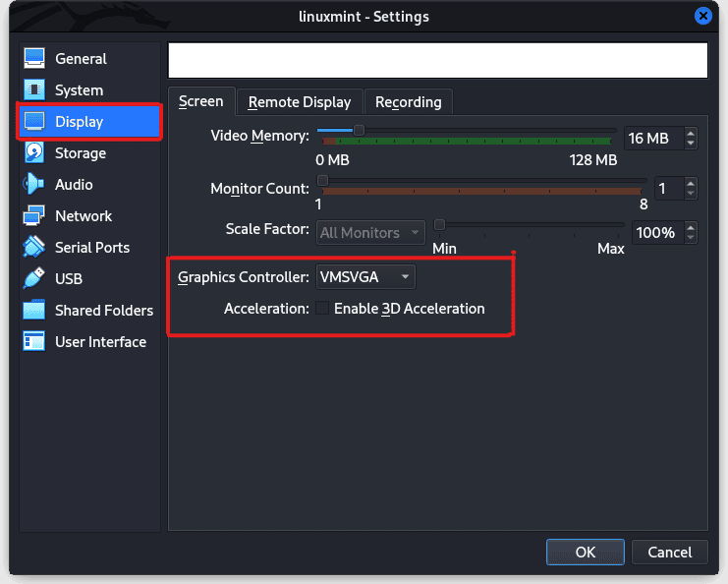Confirm settings with the OK button
The width and height of the screenshot is (728, 584).
point(585,552)
